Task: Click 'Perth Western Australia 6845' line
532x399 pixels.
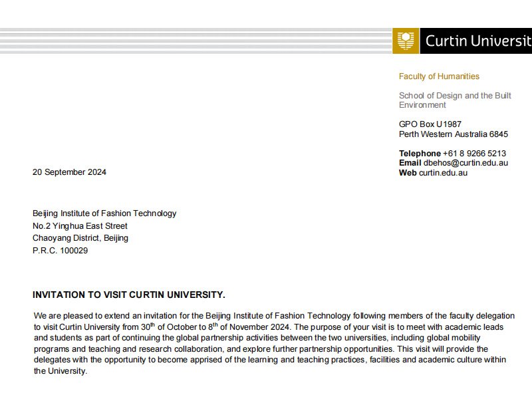Action: pyautogui.click(x=454, y=134)
